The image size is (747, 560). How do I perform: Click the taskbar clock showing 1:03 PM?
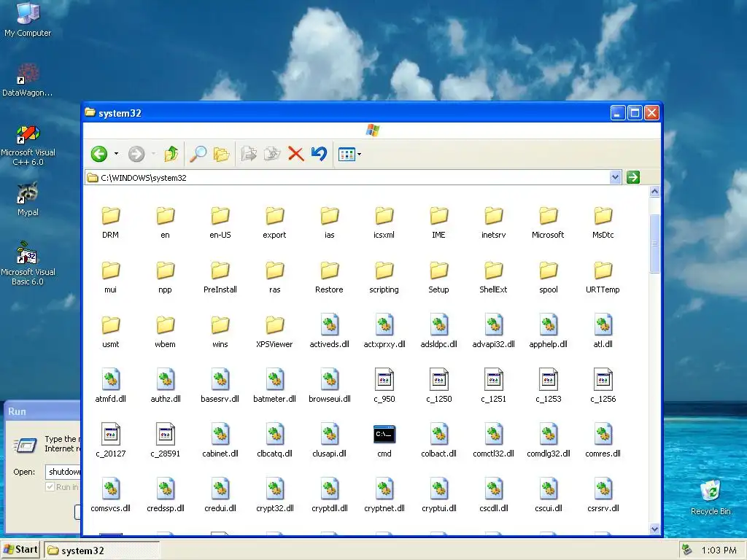pyautogui.click(x=719, y=551)
